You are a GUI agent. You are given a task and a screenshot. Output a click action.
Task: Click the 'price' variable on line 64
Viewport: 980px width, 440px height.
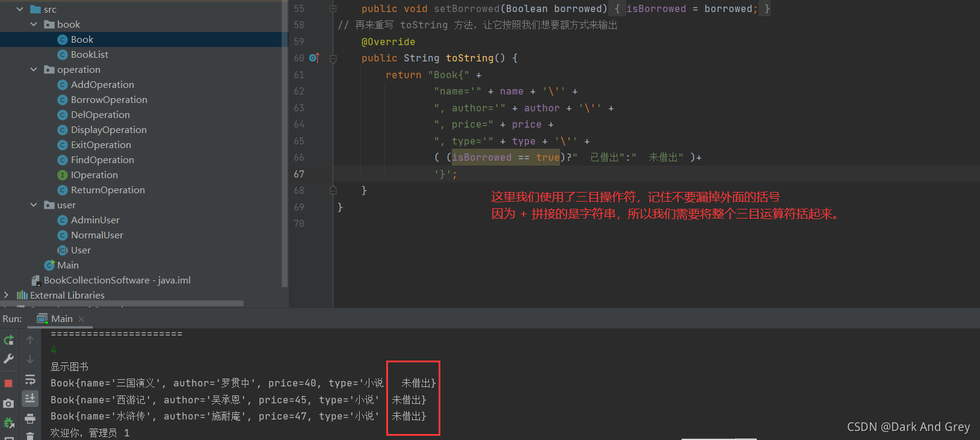526,125
